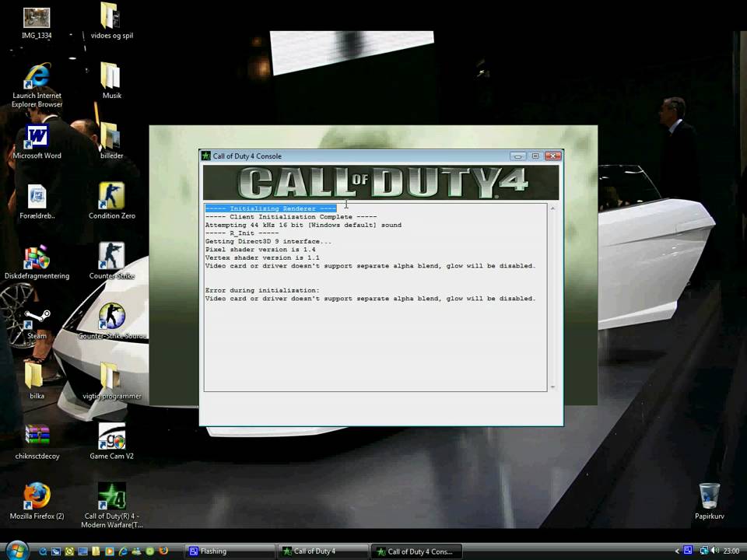Click the orange media player quick launch icon
Image resolution: width=747 pixels, height=560 pixels.
(110, 551)
